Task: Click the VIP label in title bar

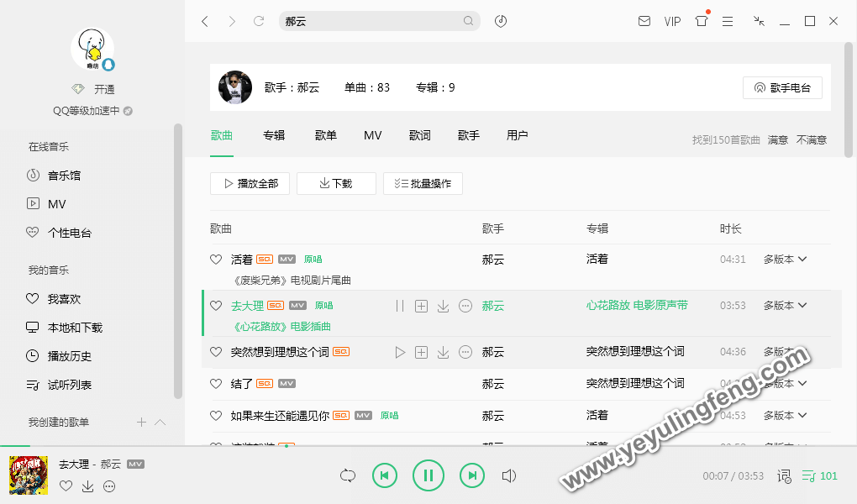Action: click(x=672, y=21)
